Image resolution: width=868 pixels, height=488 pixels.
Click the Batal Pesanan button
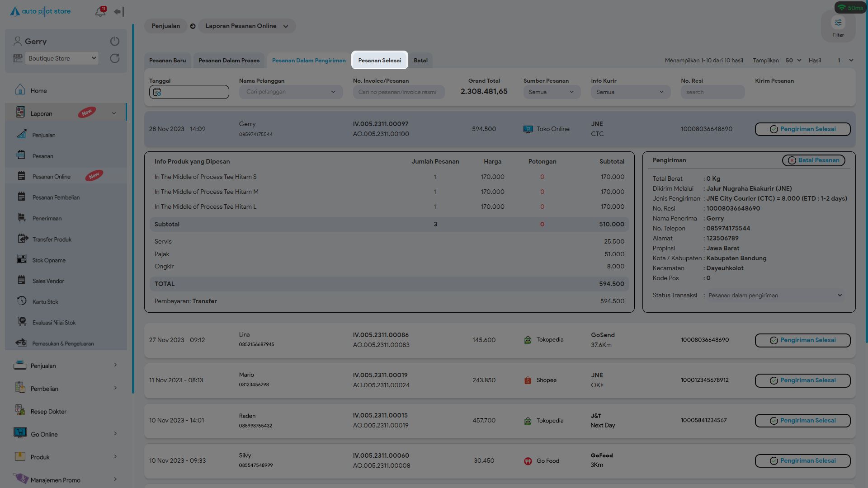click(x=813, y=160)
